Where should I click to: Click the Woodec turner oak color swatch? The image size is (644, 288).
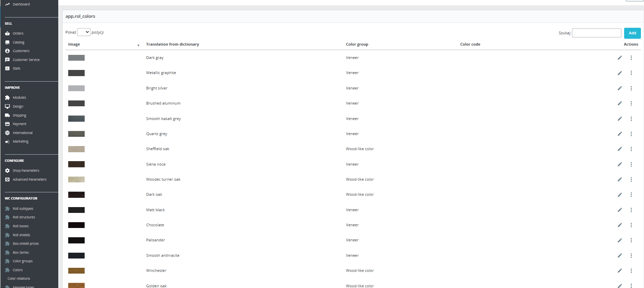click(x=76, y=180)
